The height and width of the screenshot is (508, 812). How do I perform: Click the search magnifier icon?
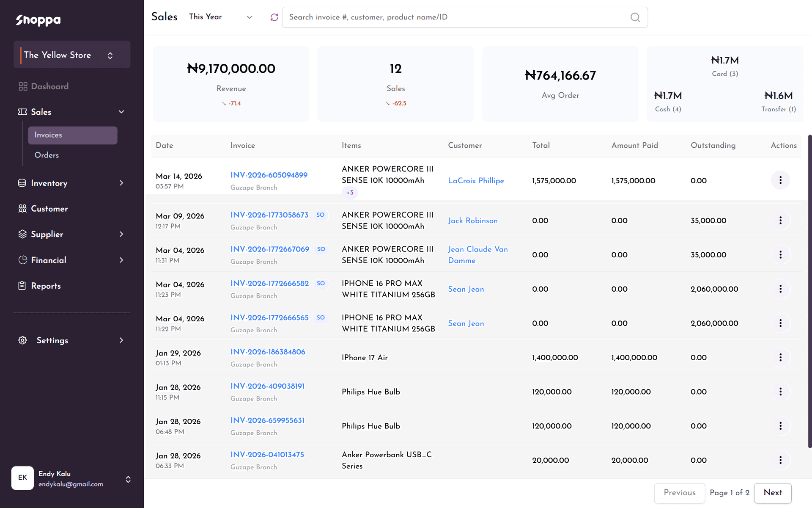[635, 17]
